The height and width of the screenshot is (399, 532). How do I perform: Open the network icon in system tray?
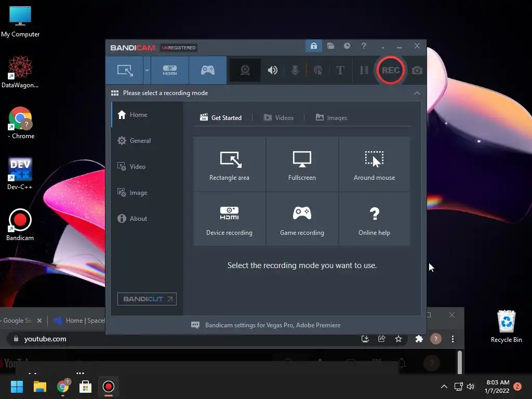(x=459, y=387)
